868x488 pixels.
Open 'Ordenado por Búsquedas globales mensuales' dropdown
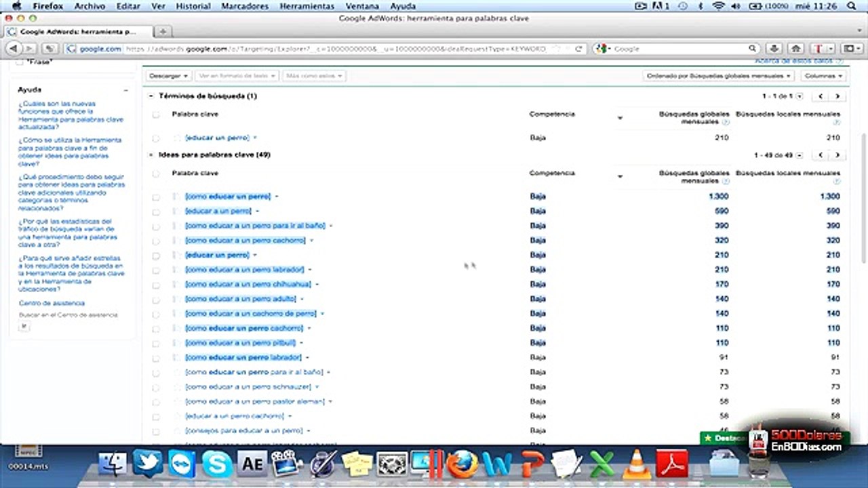tap(718, 76)
